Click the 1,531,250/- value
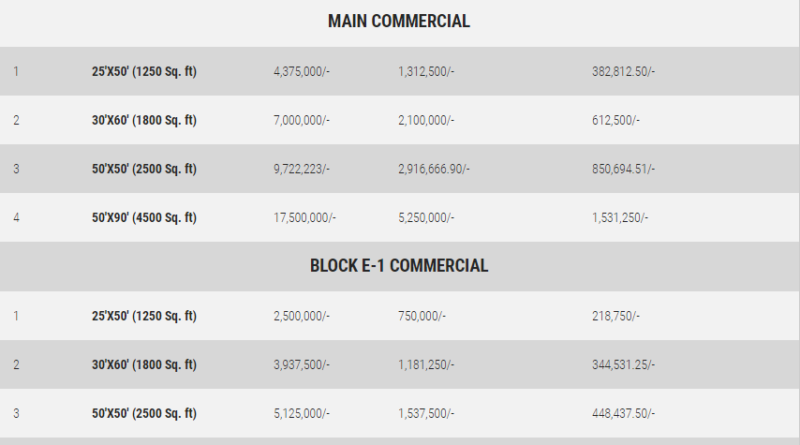 pos(619,218)
